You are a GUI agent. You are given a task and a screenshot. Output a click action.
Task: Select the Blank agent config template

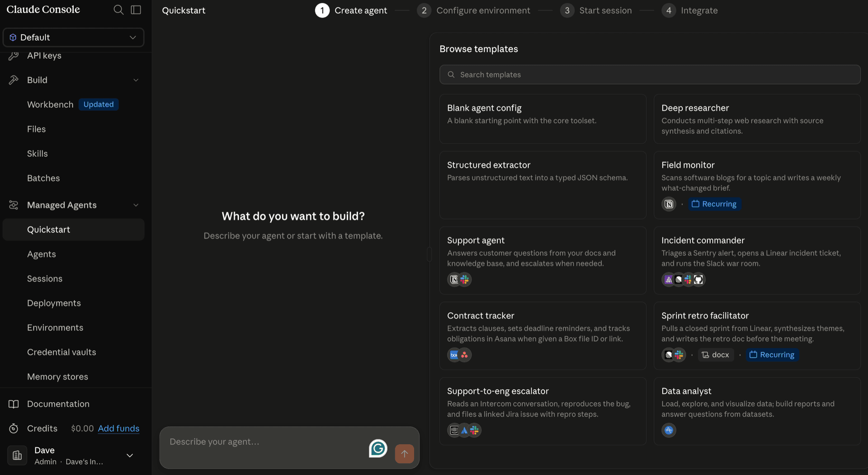click(x=542, y=119)
